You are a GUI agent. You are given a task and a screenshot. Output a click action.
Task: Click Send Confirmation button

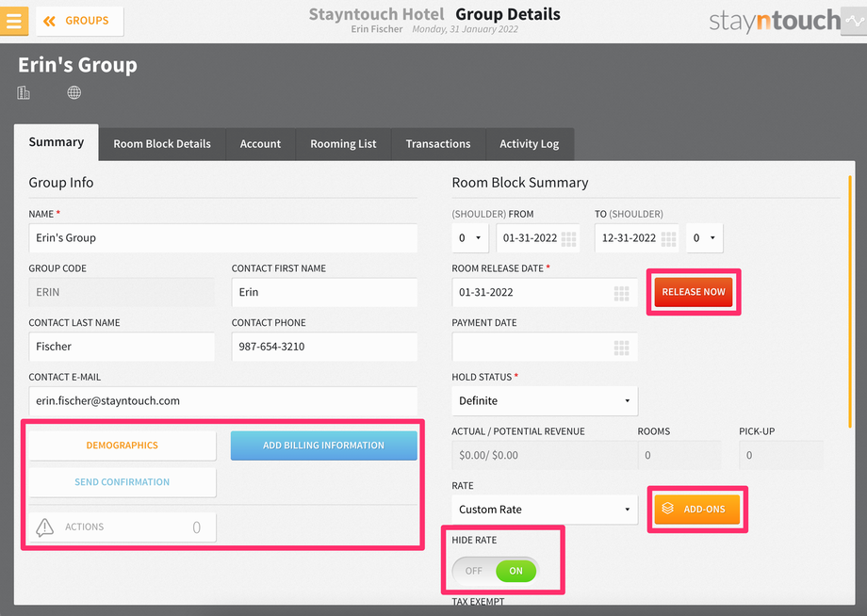coord(123,482)
